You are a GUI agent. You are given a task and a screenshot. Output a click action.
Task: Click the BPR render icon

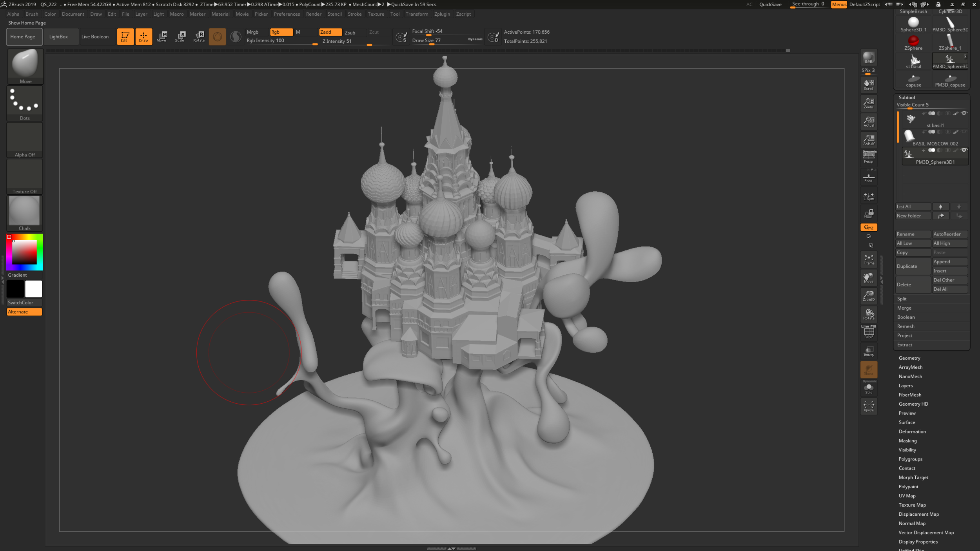869,58
